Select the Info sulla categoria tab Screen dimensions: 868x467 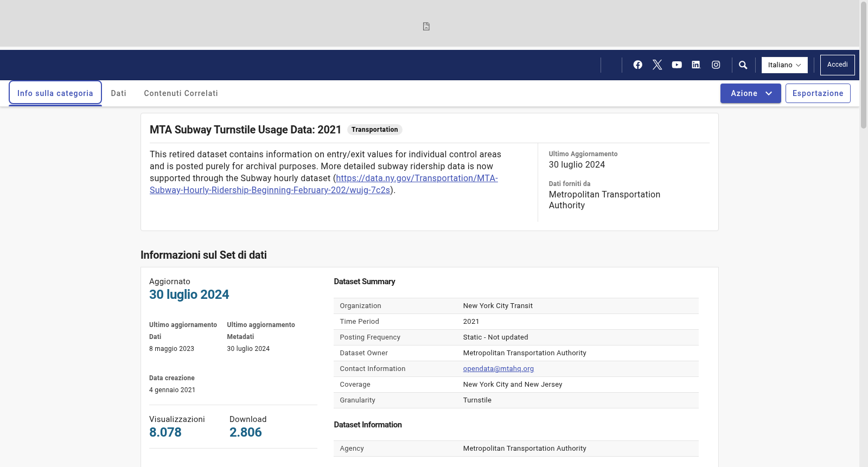55,93
